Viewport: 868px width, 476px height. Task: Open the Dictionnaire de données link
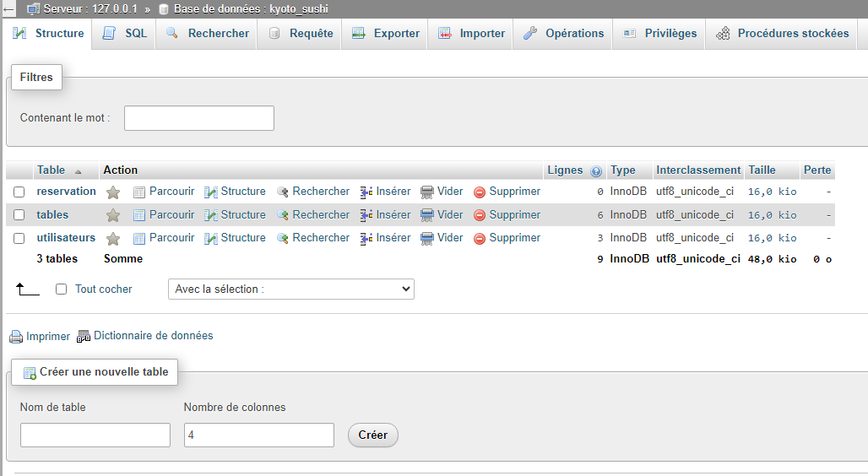144,336
